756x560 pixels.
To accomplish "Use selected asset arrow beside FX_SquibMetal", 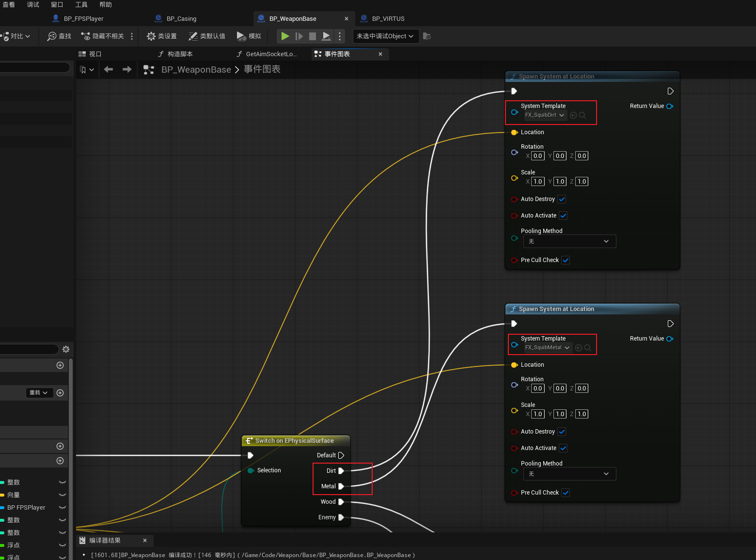I will [x=579, y=348].
